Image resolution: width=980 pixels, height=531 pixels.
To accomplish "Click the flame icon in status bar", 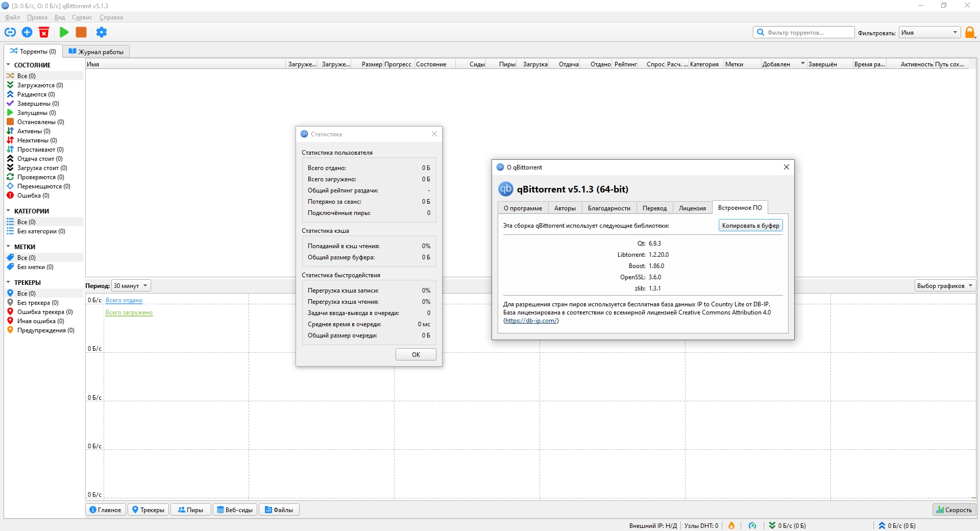I will (731, 525).
